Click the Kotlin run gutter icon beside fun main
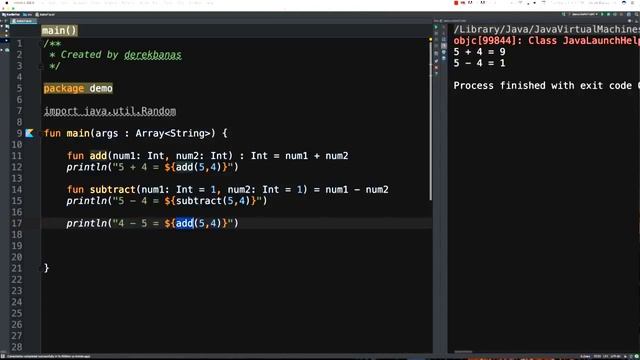 pyautogui.click(x=29, y=133)
